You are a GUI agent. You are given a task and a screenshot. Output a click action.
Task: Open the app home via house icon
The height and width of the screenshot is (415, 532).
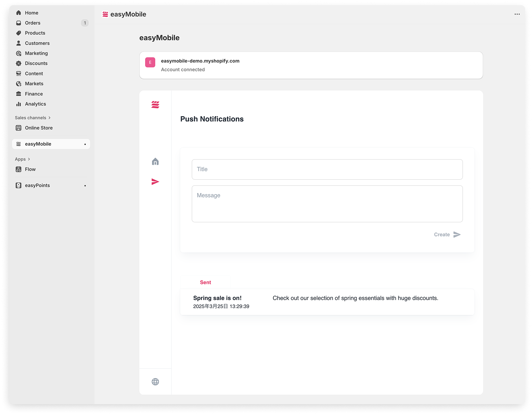coord(155,161)
